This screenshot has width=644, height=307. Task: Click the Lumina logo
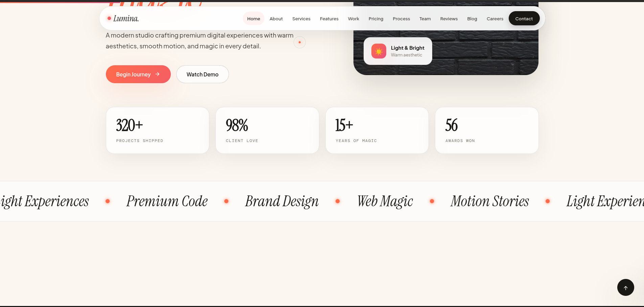[123, 18]
